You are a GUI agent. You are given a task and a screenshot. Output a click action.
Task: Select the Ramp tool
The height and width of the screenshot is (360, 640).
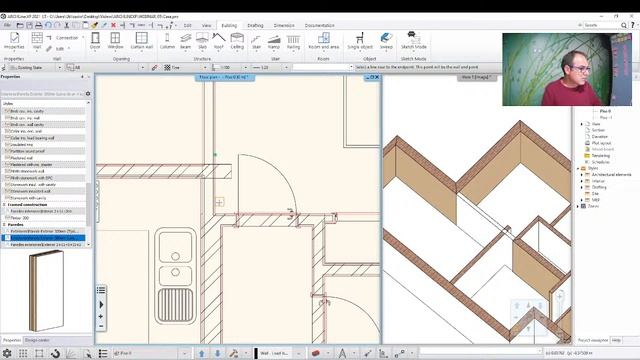click(x=274, y=41)
